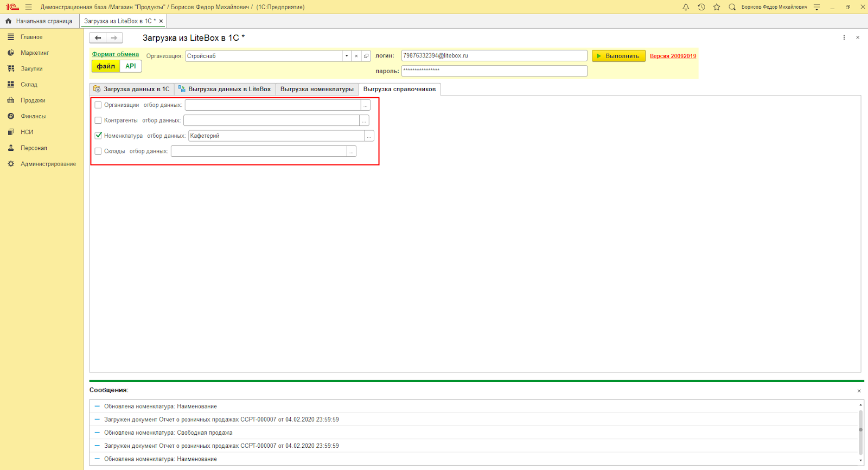Open the 1C main menu hamburger icon
Screen dimensions: 868x470
tap(28, 7)
